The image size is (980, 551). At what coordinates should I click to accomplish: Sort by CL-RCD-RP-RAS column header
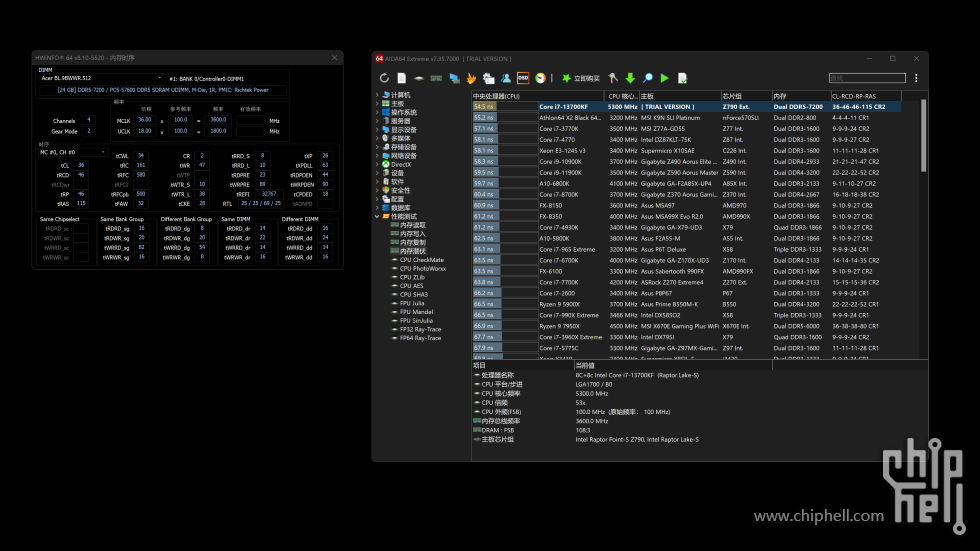click(866, 96)
